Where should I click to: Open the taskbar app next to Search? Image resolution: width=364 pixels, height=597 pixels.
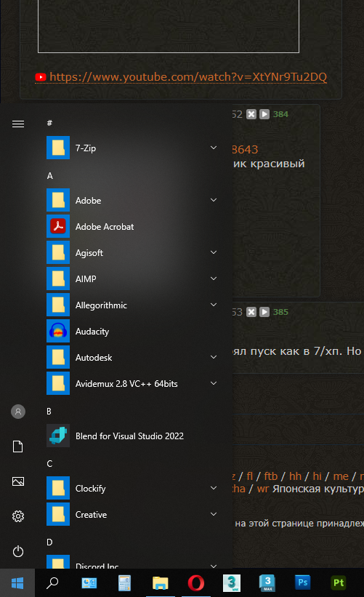89,582
